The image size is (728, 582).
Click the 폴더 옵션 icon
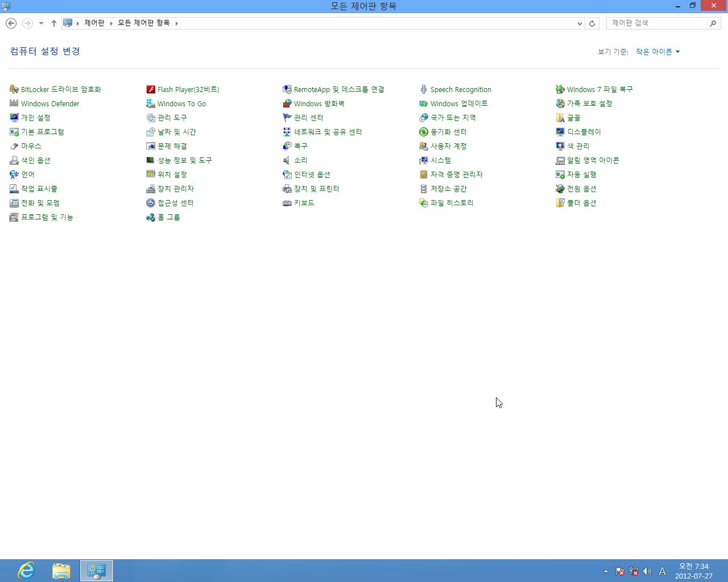(x=560, y=203)
